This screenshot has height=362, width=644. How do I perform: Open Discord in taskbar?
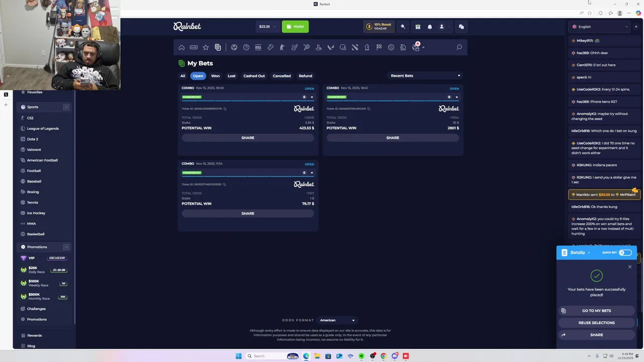coord(394,356)
